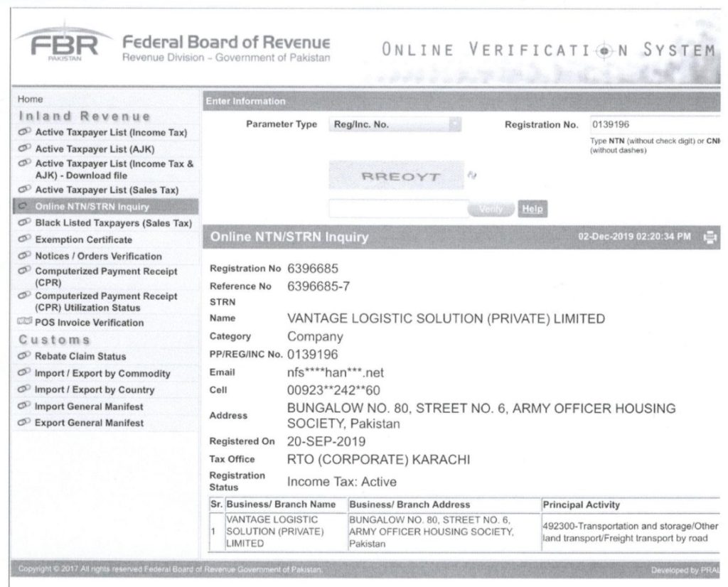Click the captcha text input field
Screen dimensions: 728x587
pyautogui.click(x=398, y=209)
